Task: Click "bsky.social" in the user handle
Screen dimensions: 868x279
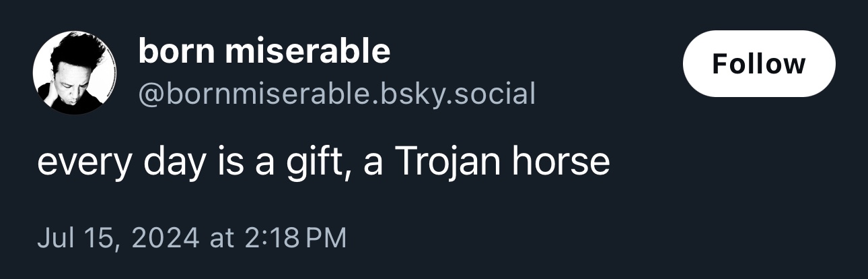Action: click(456, 94)
